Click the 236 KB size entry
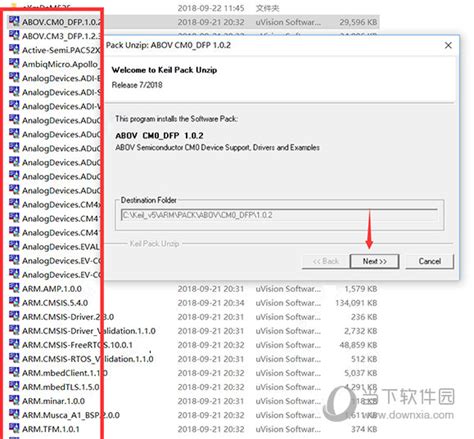 364,317
